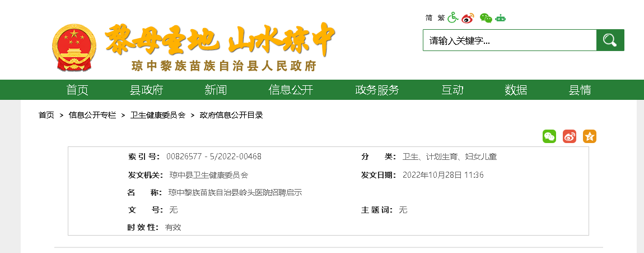Share article via red Weibo button
Viewport: 644px width, 253px height.
point(570,136)
